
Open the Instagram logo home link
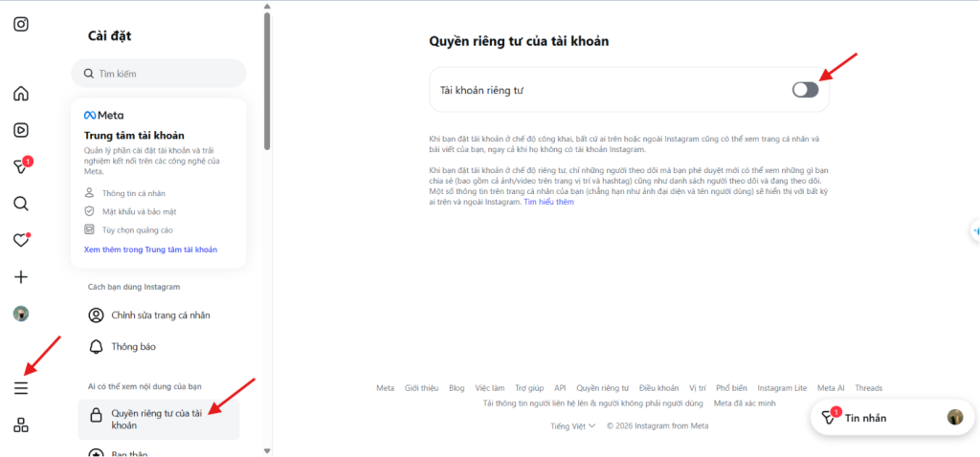point(21,24)
